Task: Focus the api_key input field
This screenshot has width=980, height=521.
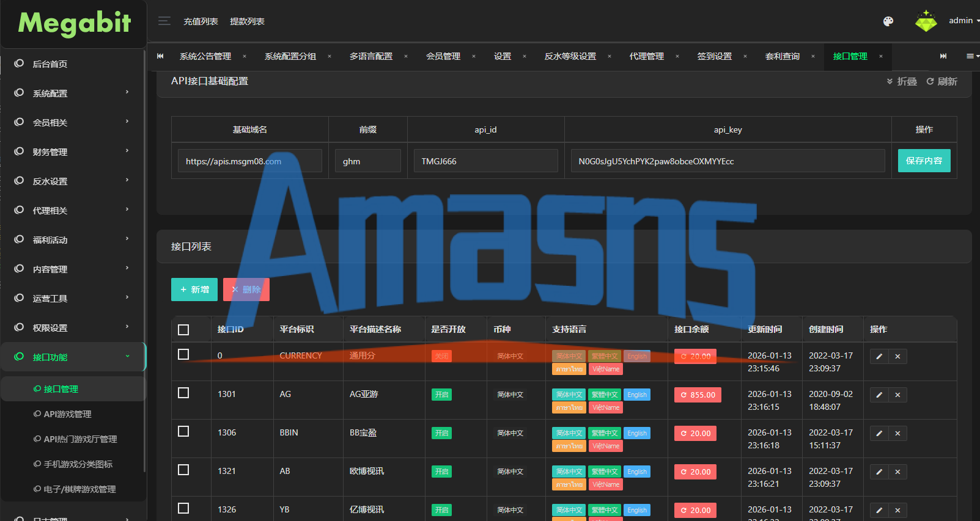Action: [728, 161]
